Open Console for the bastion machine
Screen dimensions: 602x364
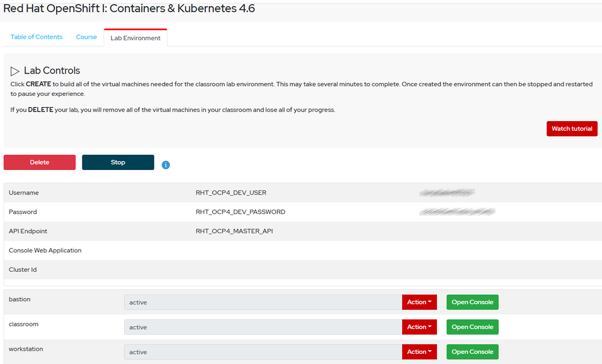coord(472,303)
